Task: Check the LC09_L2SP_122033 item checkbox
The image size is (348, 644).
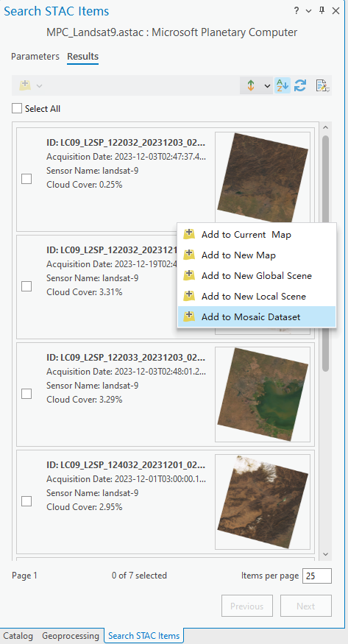Action: 26,394
